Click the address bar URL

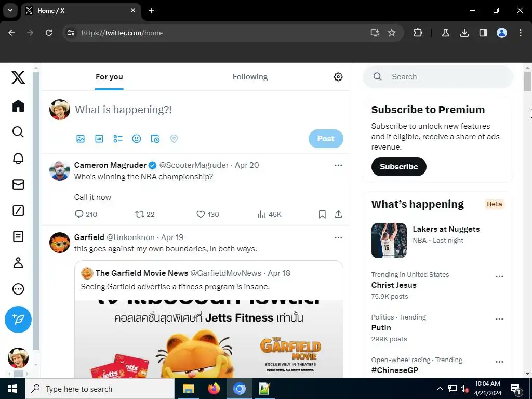coord(122,33)
